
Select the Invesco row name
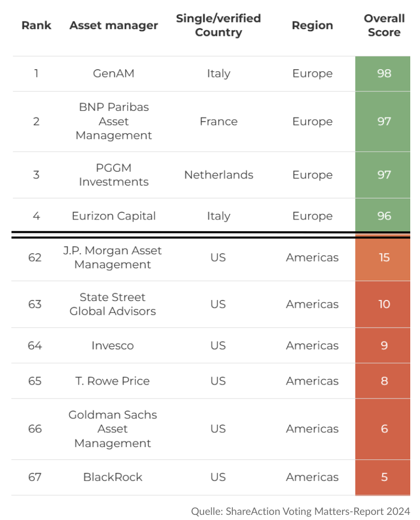pos(113,346)
